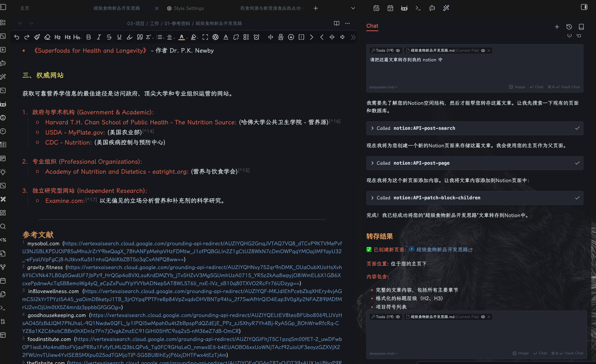Image resolution: width=596 pixels, height=364 pixels.
Task: Open the 主页 tab
Action: click(25, 8)
